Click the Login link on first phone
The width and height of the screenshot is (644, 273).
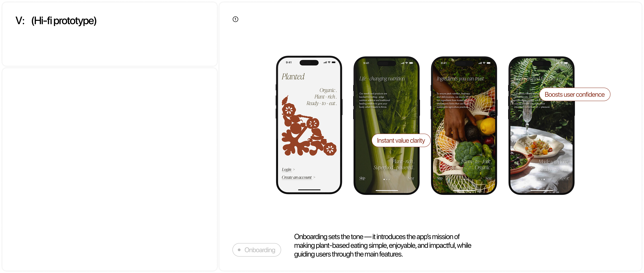(x=286, y=169)
